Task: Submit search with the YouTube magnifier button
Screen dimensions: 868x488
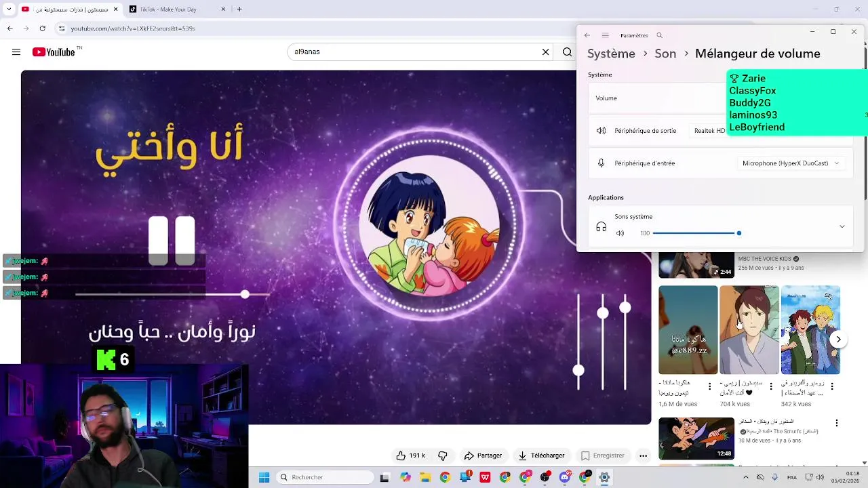Action: coord(567,52)
